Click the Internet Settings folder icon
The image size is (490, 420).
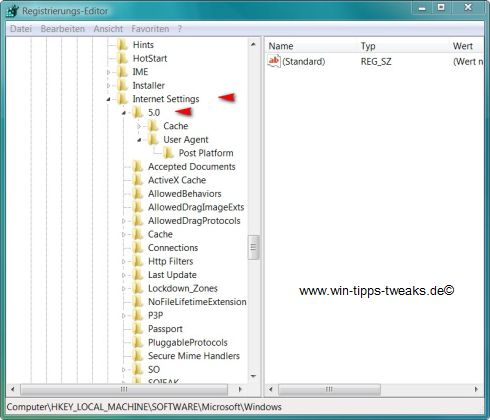point(122,99)
